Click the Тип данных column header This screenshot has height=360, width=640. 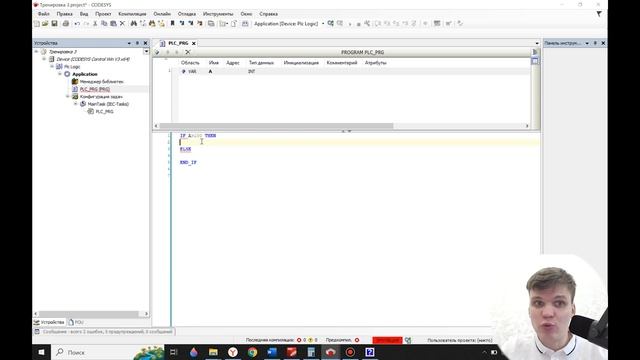pyautogui.click(x=261, y=63)
